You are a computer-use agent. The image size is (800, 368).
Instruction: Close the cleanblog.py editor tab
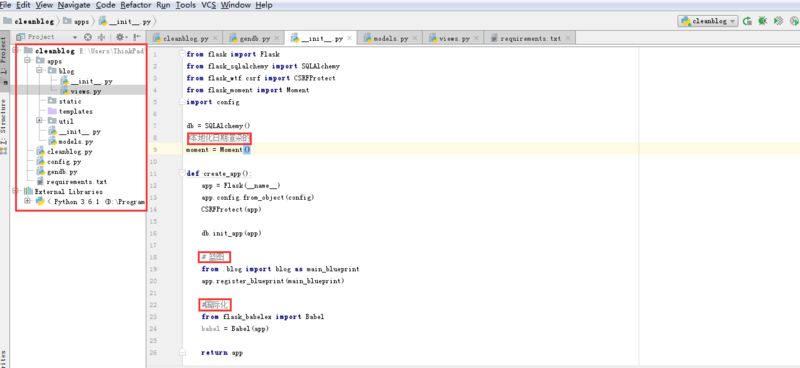215,38
